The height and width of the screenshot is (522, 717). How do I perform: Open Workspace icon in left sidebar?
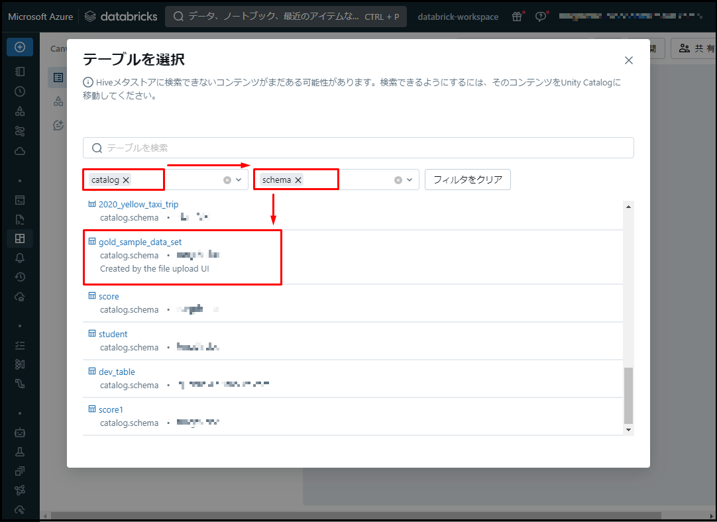pyautogui.click(x=20, y=72)
